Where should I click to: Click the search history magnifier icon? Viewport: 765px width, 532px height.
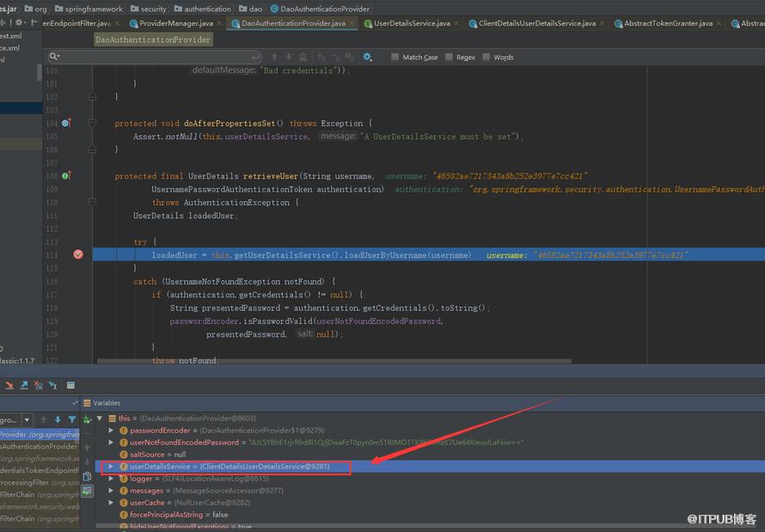(x=54, y=57)
